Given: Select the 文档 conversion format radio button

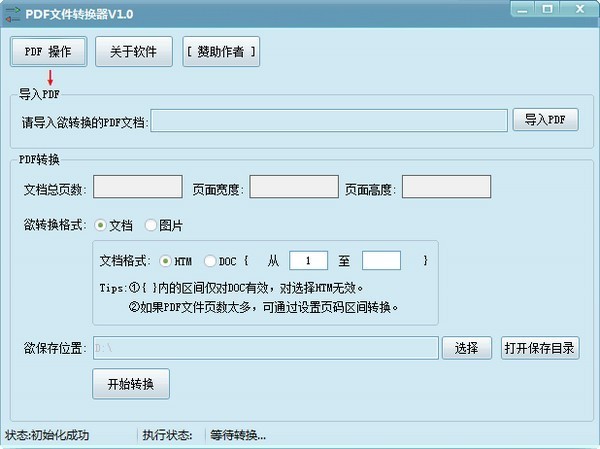Looking at the screenshot, I should [101, 225].
